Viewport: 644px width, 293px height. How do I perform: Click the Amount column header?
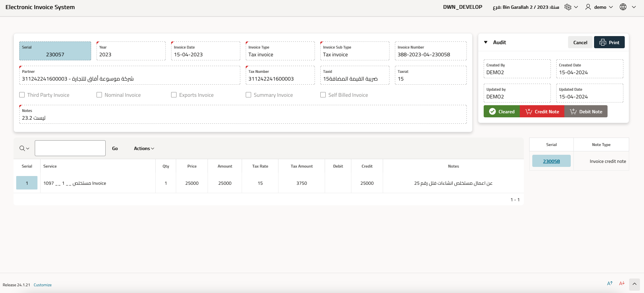[225, 166]
